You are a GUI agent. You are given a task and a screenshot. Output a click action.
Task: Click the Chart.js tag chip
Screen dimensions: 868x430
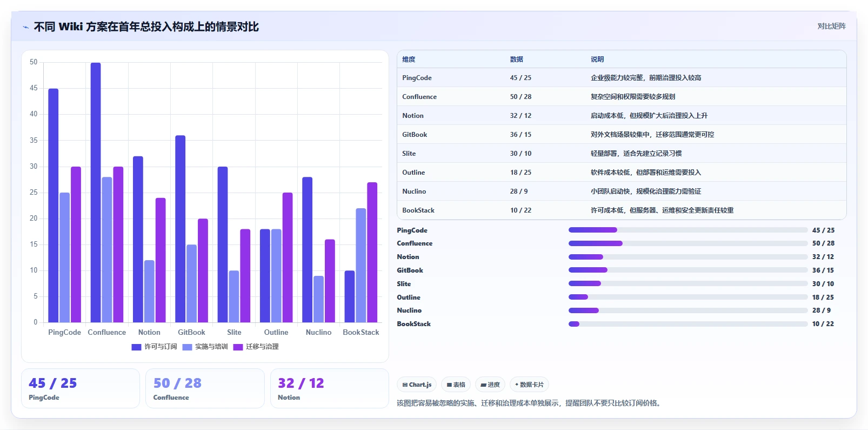[417, 385]
